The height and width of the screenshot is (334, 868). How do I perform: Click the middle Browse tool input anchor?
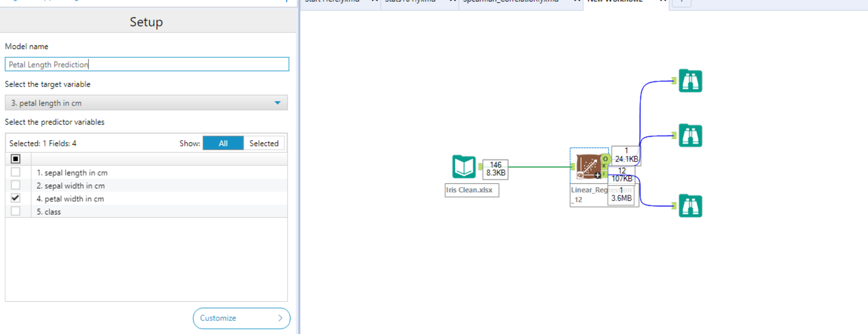pyautogui.click(x=674, y=135)
